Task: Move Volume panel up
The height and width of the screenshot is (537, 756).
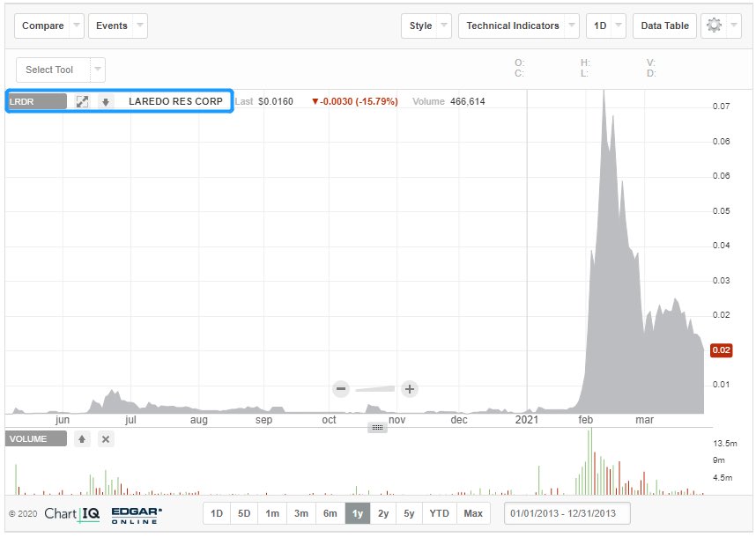Action: [x=82, y=439]
